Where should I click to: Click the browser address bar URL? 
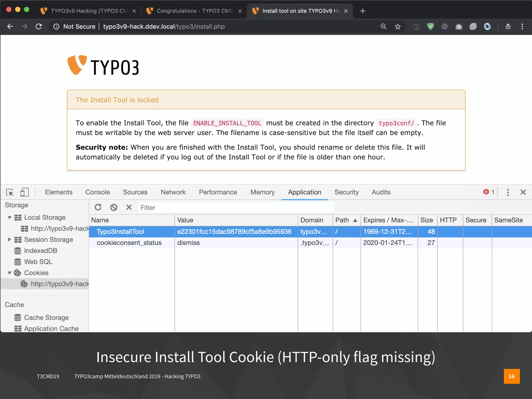click(x=164, y=26)
